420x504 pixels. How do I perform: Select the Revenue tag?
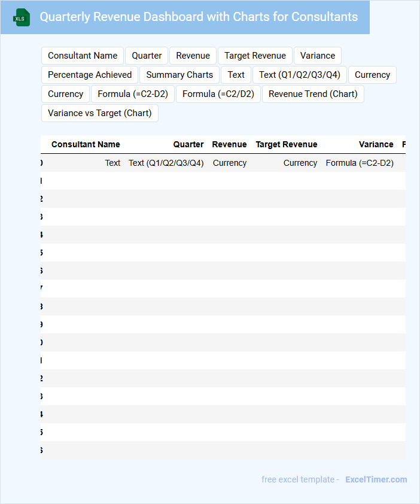click(193, 56)
